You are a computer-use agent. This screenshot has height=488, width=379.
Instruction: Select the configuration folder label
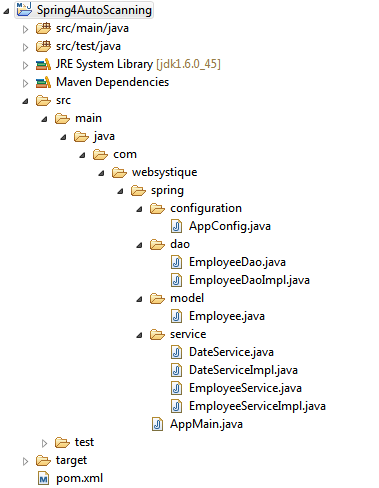click(x=206, y=208)
